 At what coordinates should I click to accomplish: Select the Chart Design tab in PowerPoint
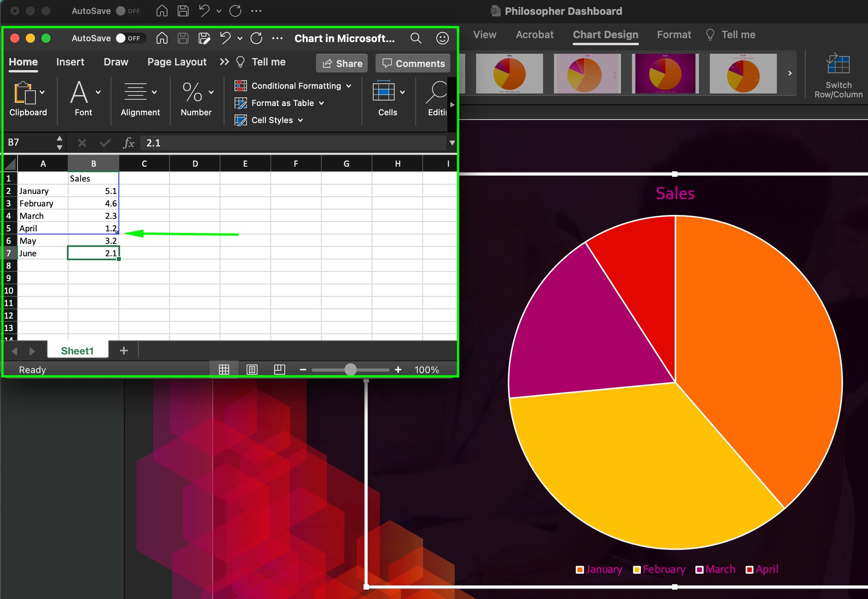606,34
